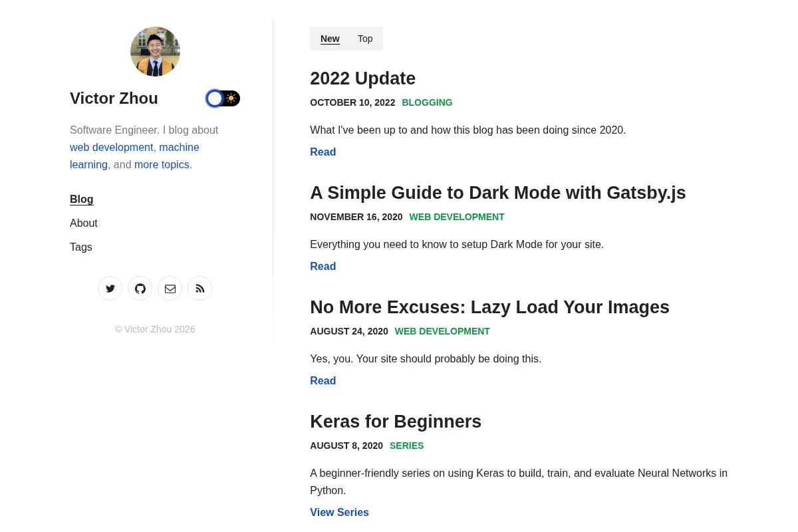Open the GitHub profile icon
Screen dimensions: 798x532
(140, 289)
